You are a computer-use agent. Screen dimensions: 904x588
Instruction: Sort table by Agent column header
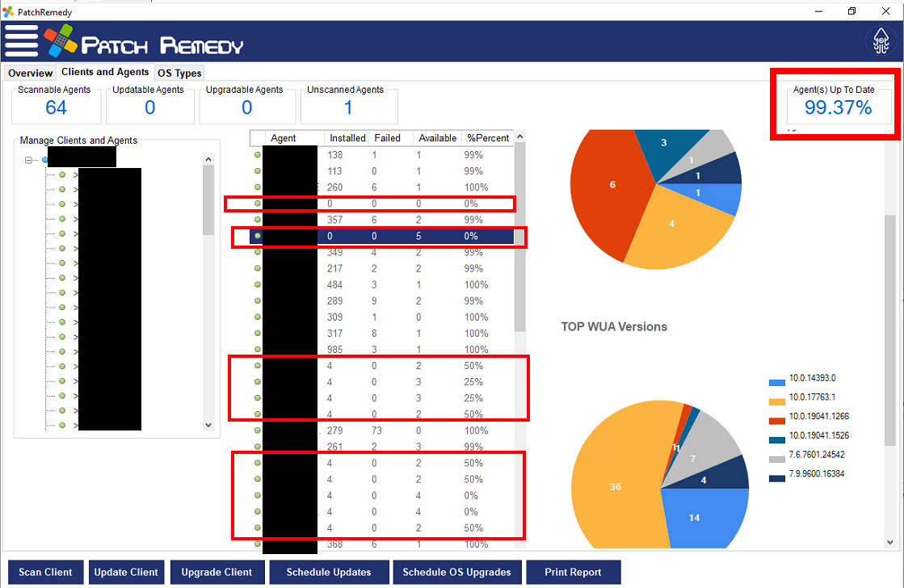[x=294, y=138]
